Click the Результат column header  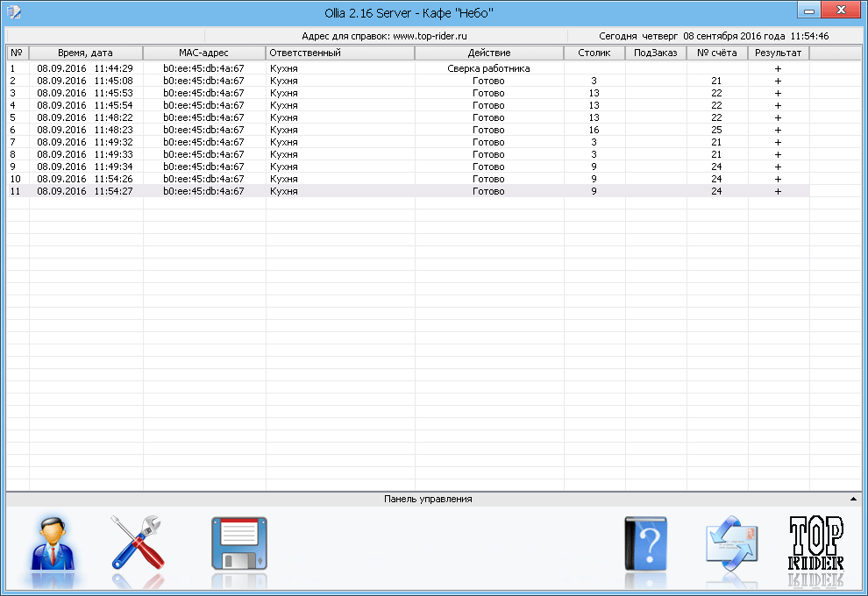[778, 53]
